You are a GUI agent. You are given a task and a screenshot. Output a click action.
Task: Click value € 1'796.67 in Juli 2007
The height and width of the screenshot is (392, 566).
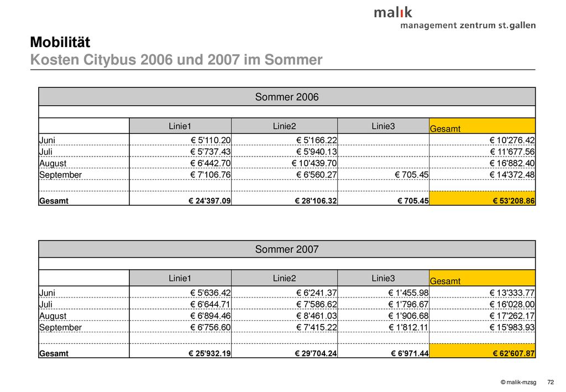coord(408,304)
